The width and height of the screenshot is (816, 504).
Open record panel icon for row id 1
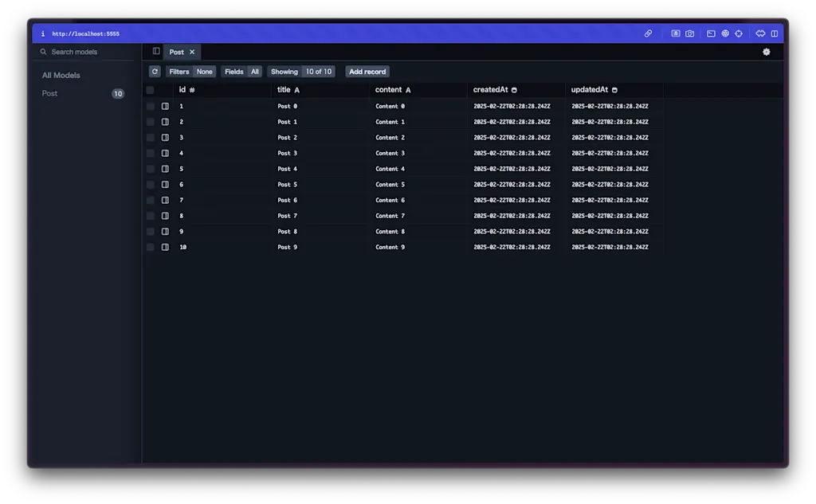click(x=165, y=106)
